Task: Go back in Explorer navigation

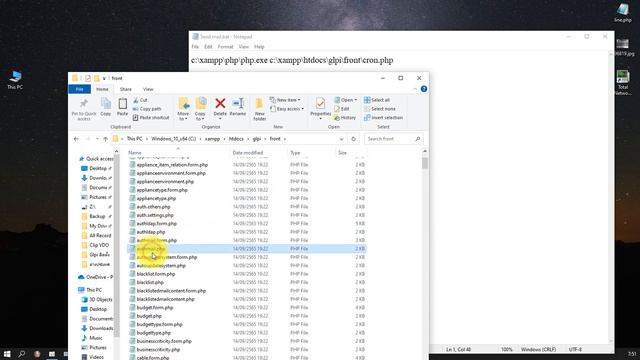Action: click(76, 139)
